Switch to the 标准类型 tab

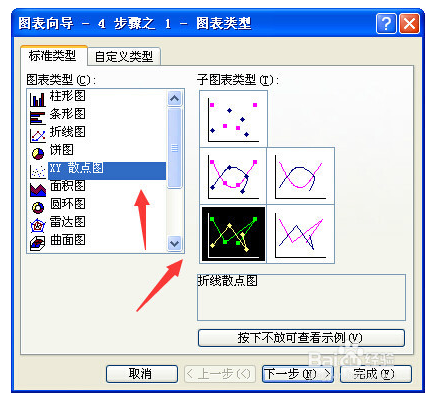[53, 56]
